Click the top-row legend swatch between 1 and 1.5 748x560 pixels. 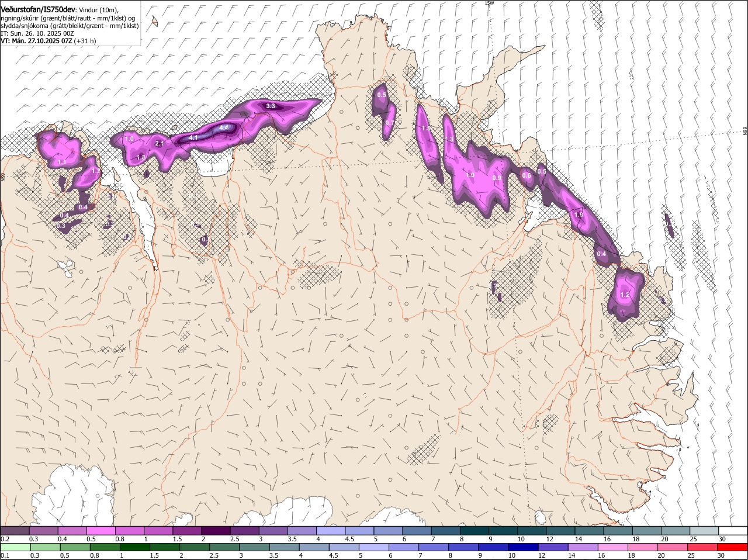[x=158, y=530]
